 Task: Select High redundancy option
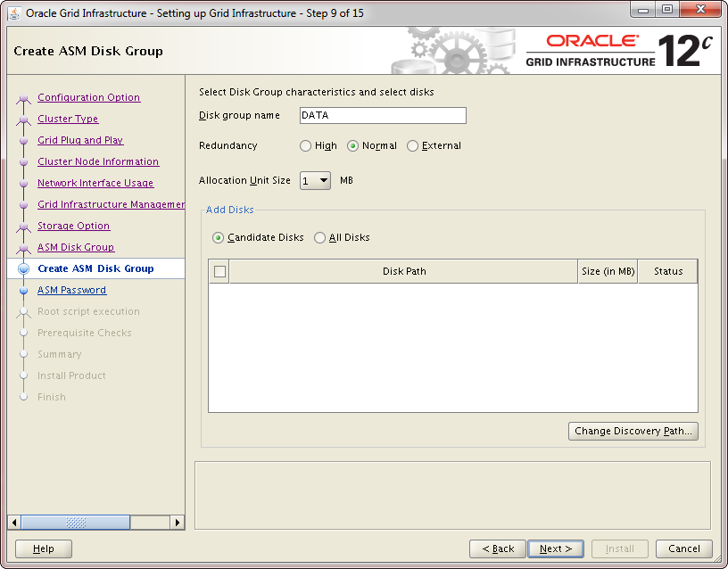[306, 146]
